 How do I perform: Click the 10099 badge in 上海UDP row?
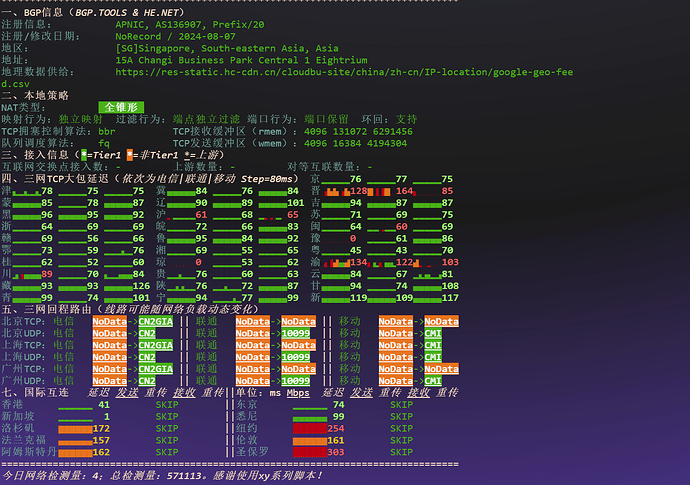296,357
